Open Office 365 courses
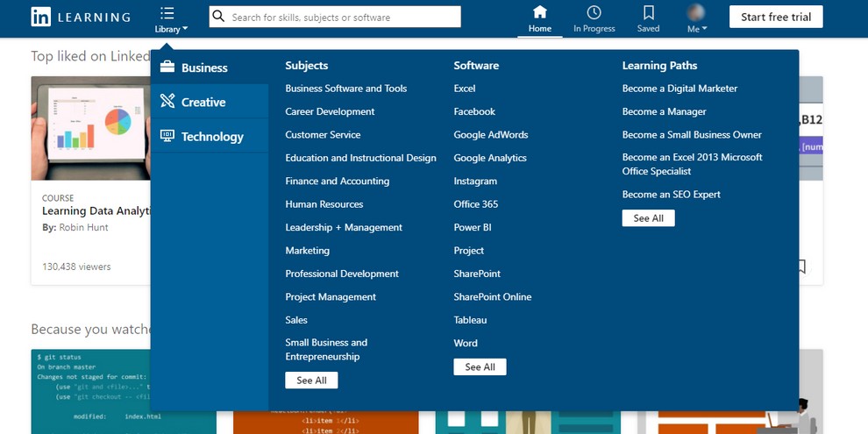 [476, 204]
